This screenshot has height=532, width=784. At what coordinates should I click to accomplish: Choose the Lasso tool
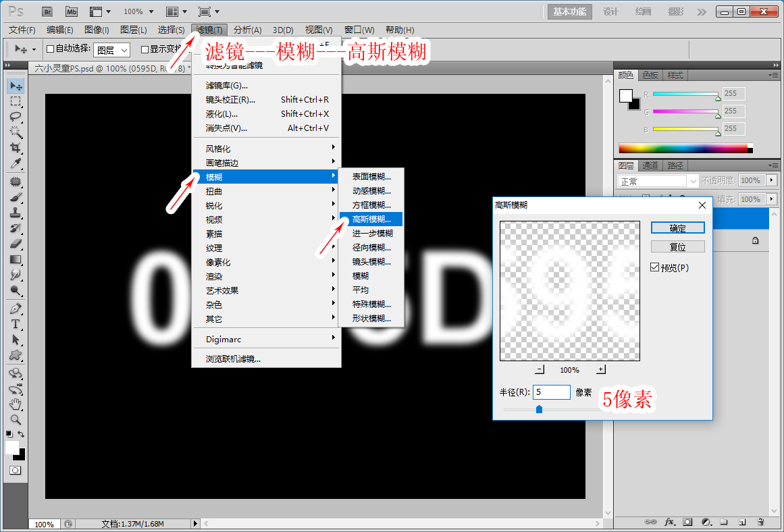[x=16, y=117]
